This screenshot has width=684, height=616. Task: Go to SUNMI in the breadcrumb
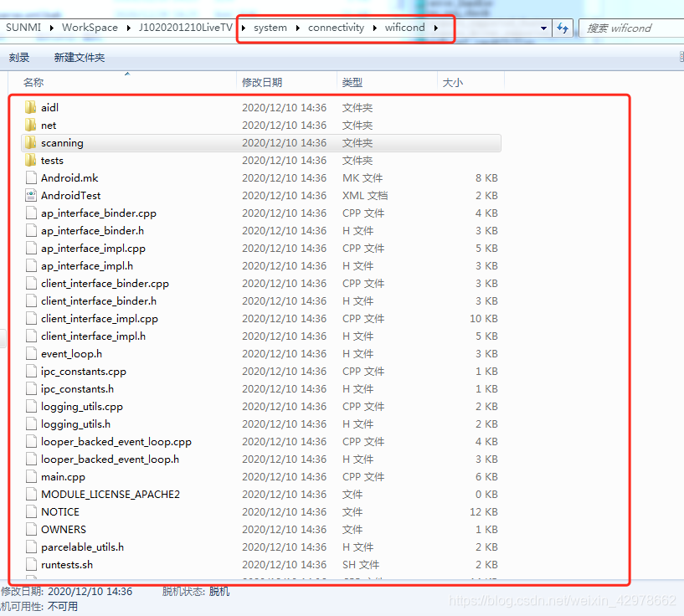coord(23,28)
